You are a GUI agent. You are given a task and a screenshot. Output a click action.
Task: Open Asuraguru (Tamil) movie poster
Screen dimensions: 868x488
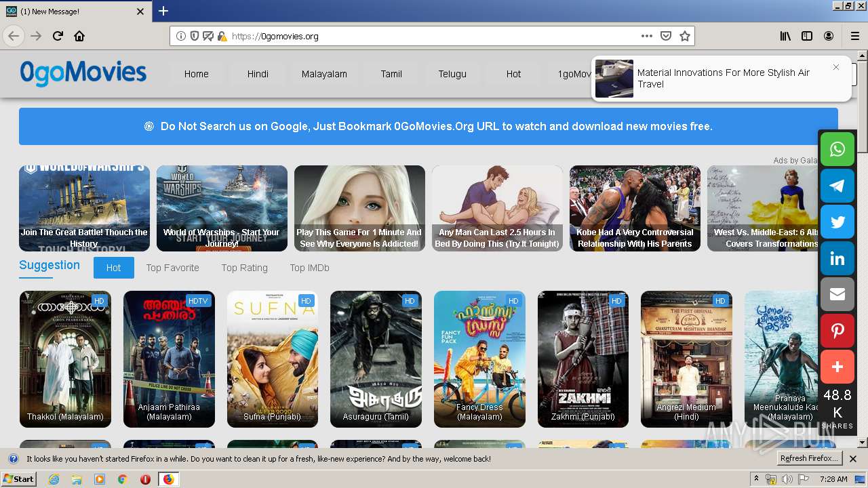[x=376, y=359]
